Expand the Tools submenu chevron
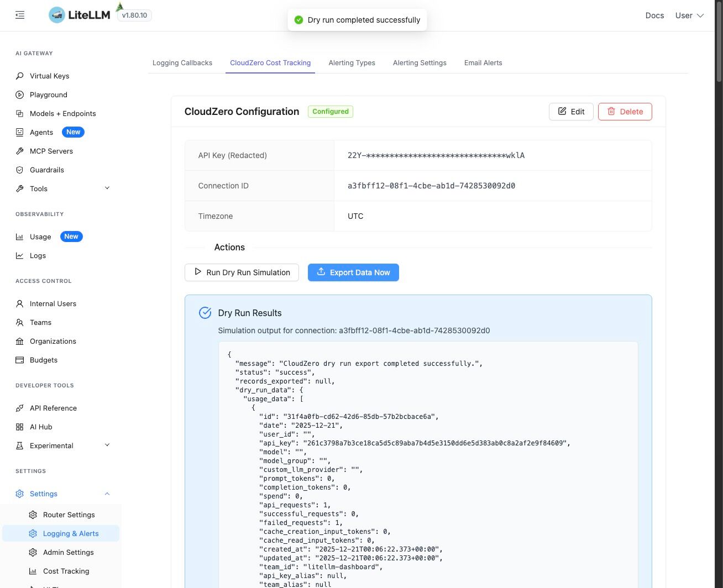This screenshot has width=723, height=588. [107, 188]
